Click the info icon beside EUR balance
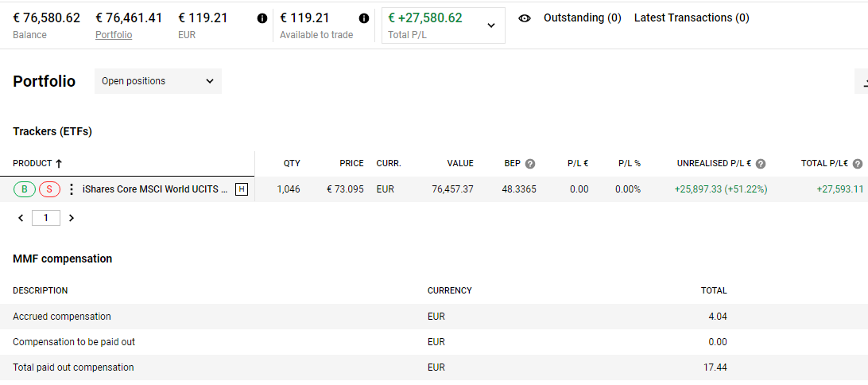 tap(262, 18)
